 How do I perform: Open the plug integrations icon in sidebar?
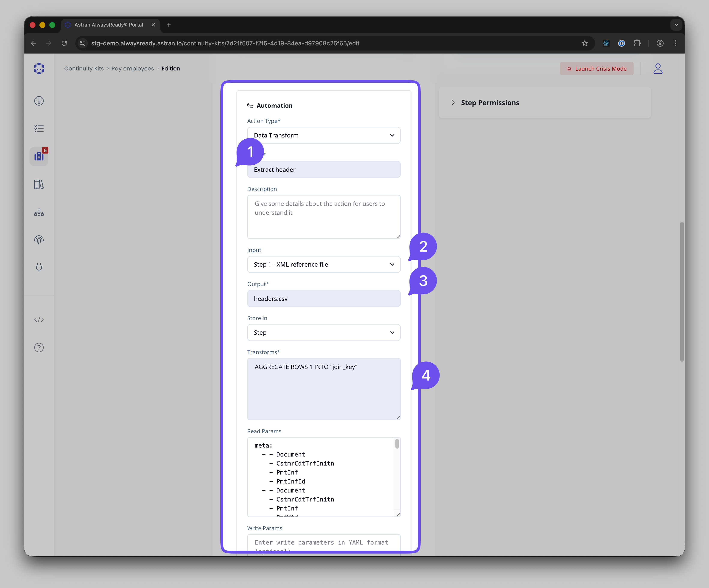click(x=39, y=268)
